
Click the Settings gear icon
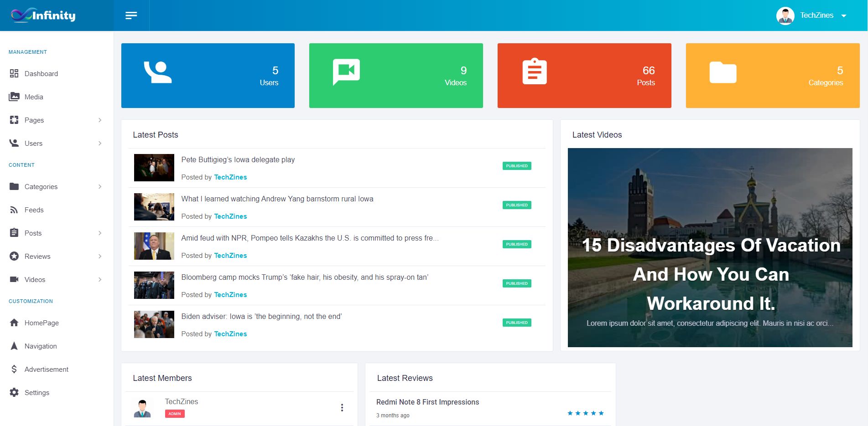(x=14, y=392)
